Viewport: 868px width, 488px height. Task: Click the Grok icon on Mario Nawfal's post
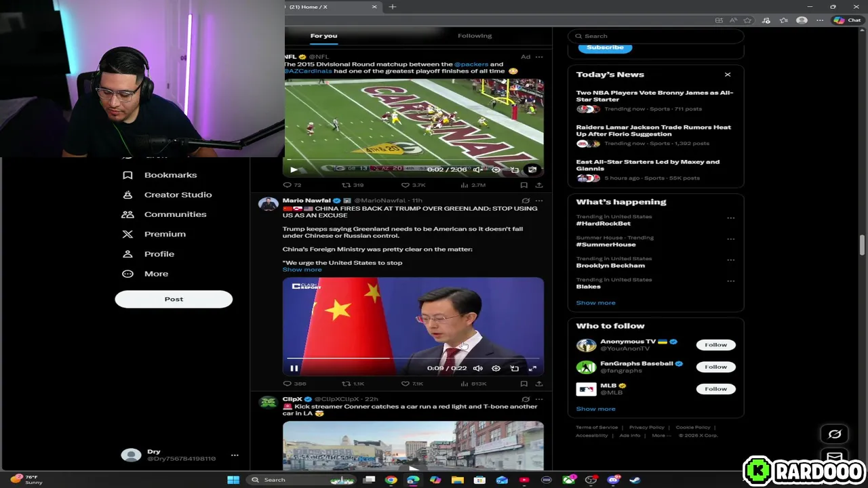(x=526, y=201)
